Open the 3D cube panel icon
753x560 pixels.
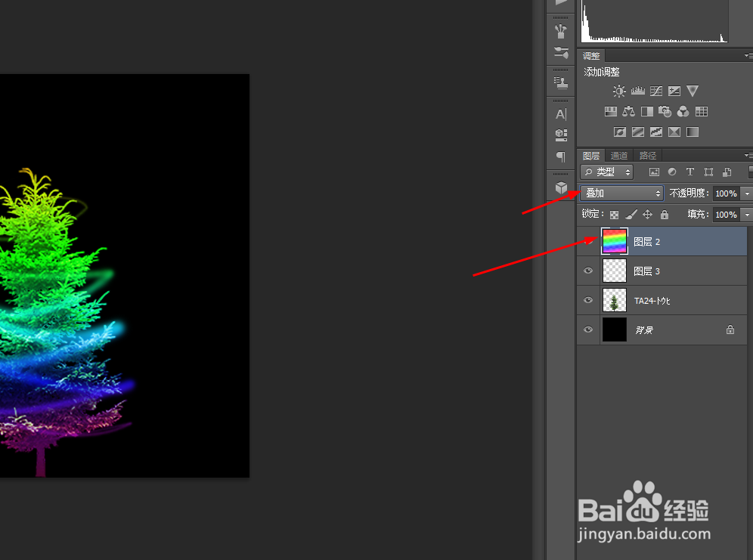561,187
